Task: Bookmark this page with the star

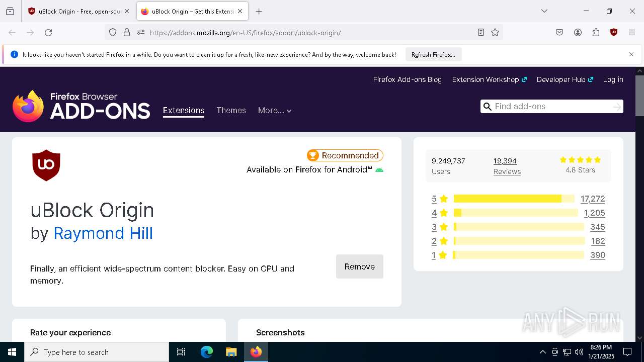Action: [x=495, y=33]
